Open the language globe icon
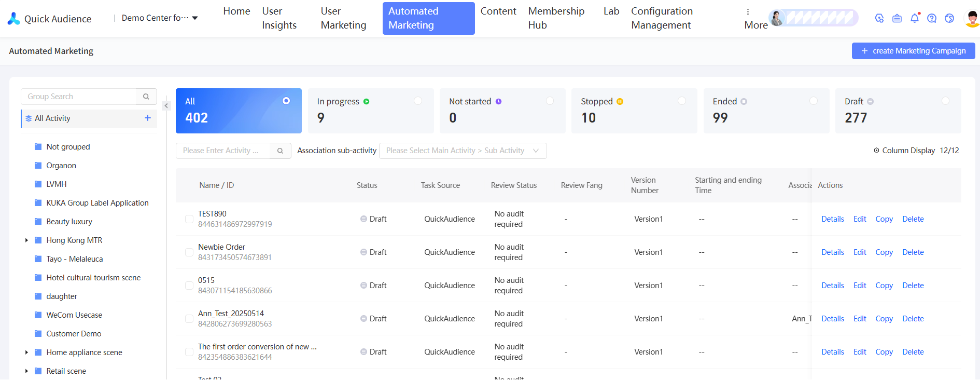This screenshot has width=980, height=380. coord(949,19)
